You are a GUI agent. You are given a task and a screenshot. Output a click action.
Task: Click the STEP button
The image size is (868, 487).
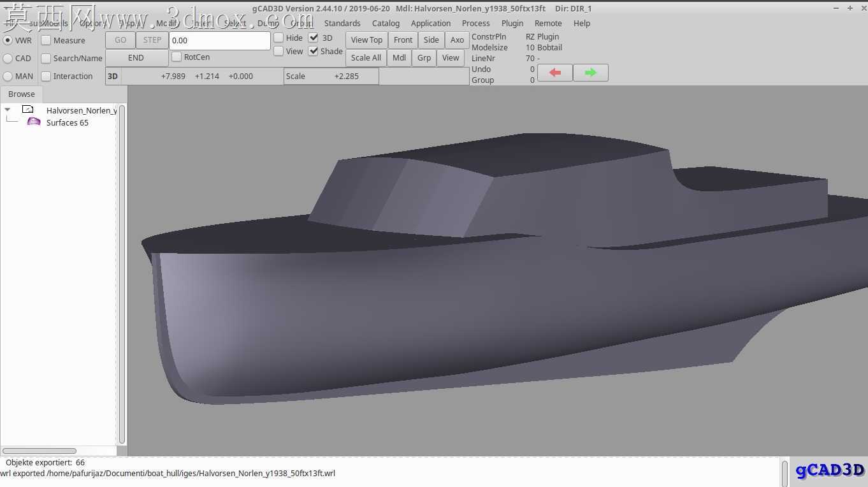pyautogui.click(x=152, y=40)
